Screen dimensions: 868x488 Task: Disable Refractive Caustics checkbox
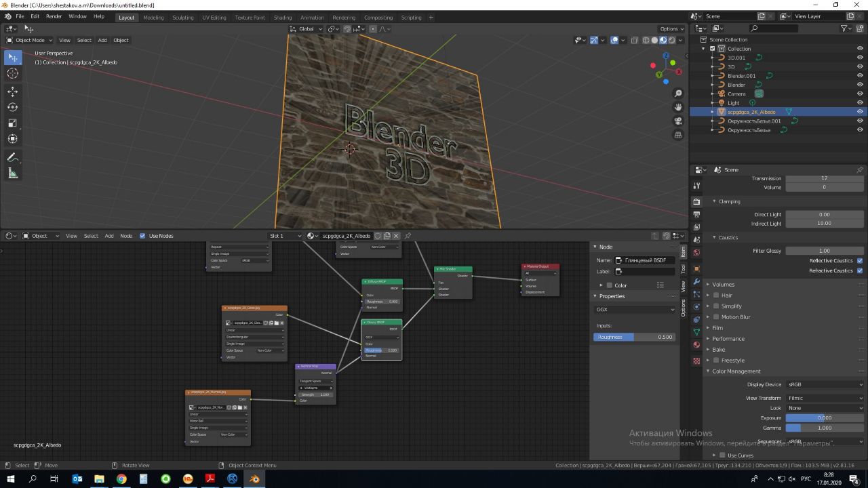point(860,270)
